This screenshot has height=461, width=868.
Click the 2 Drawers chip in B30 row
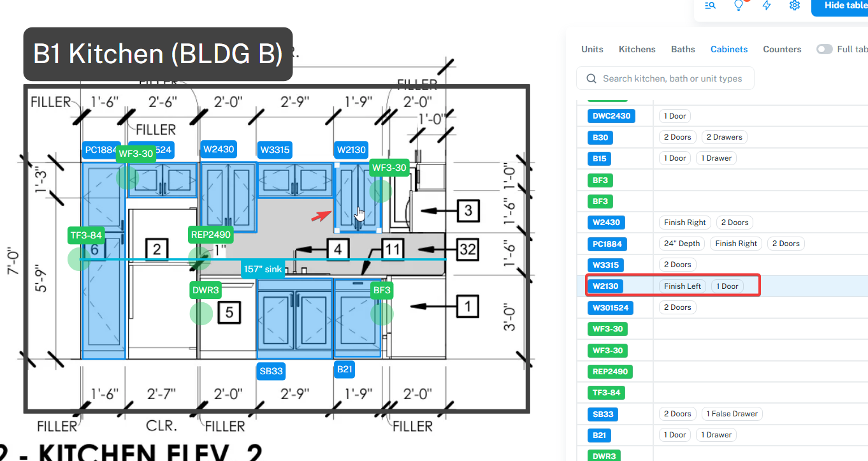coord(724,137)
